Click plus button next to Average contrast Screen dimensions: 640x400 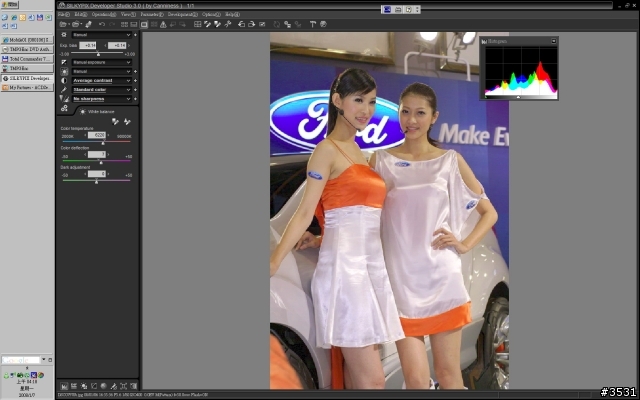[135, 81]
